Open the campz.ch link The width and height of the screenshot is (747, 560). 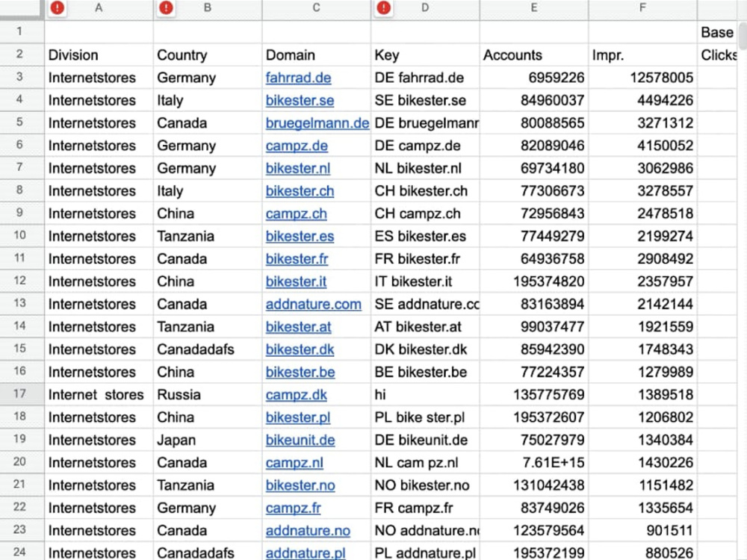pyautogui.click(x=297, y=214)
